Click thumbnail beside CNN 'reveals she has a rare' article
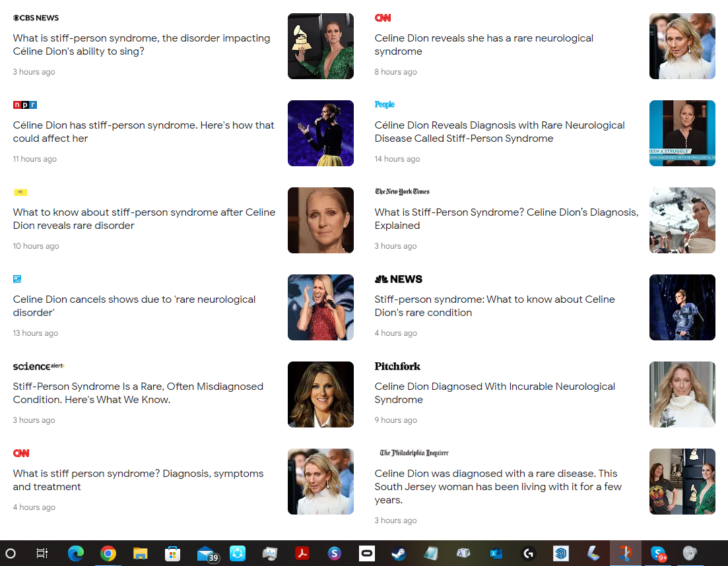 [682, 46]
